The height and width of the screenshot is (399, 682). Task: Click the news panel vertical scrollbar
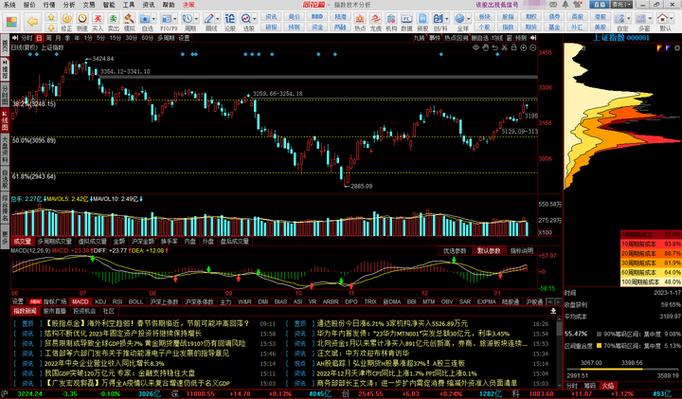pyautogui.click(x=559, y=352)
